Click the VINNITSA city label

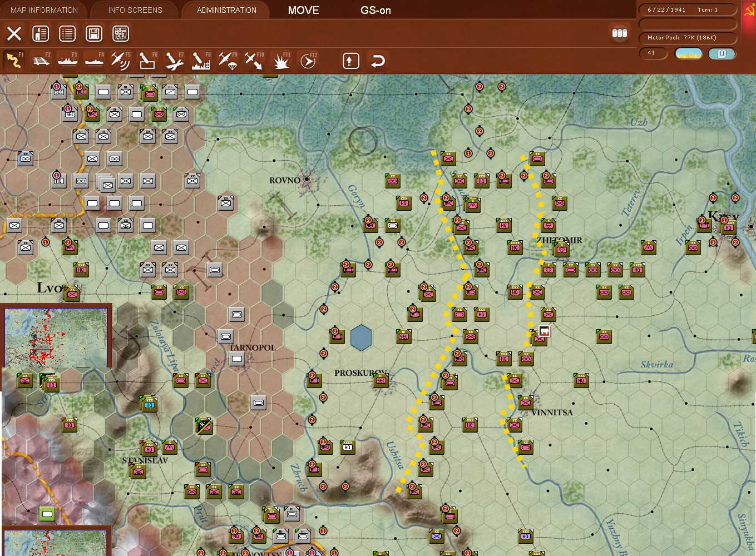pos(552,413)
